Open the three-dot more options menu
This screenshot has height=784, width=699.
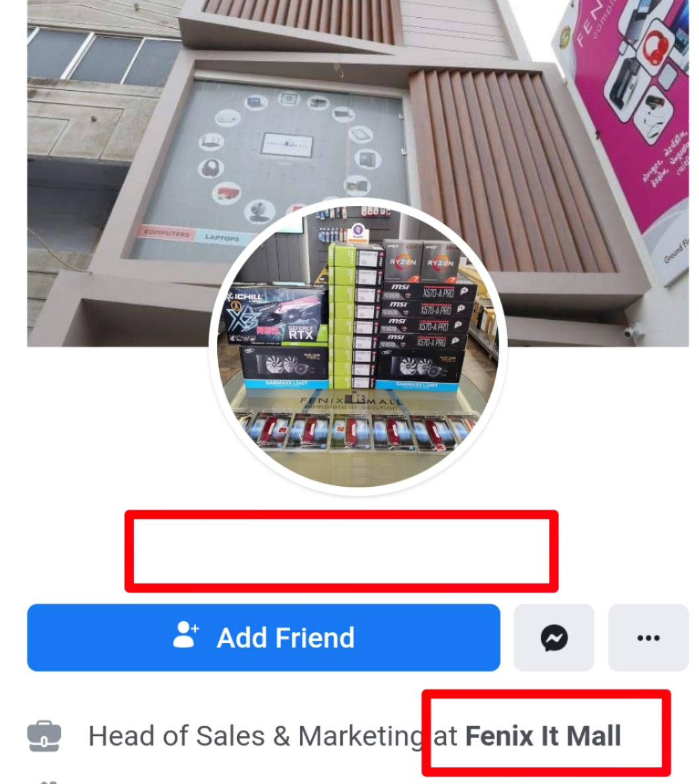click(x=649, y=638)
